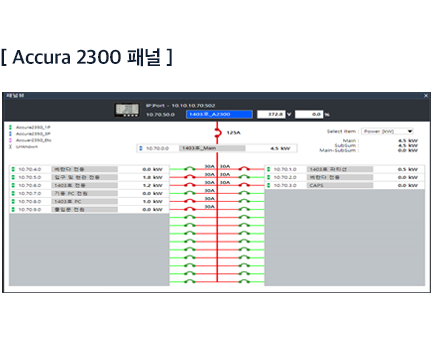Select the 10.70.6.0 row showing 1.2 kW
Screen dimensions: 433x361
(89, 185)
